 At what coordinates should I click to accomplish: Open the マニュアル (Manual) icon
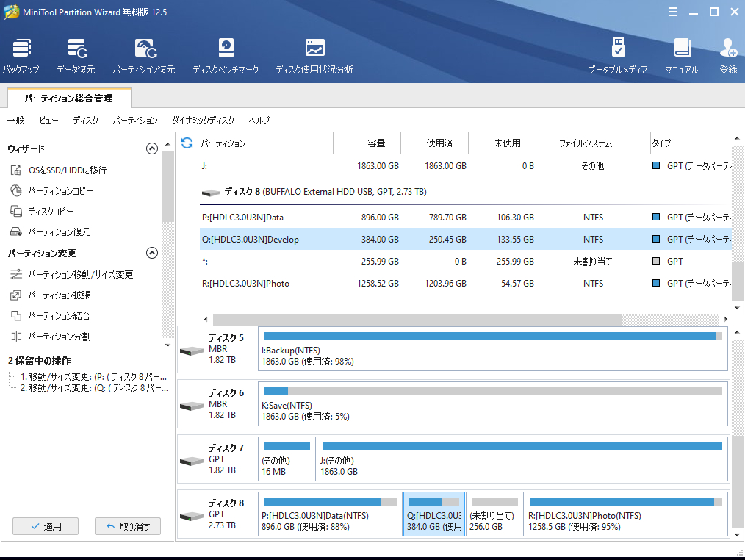tap(681, 57)
